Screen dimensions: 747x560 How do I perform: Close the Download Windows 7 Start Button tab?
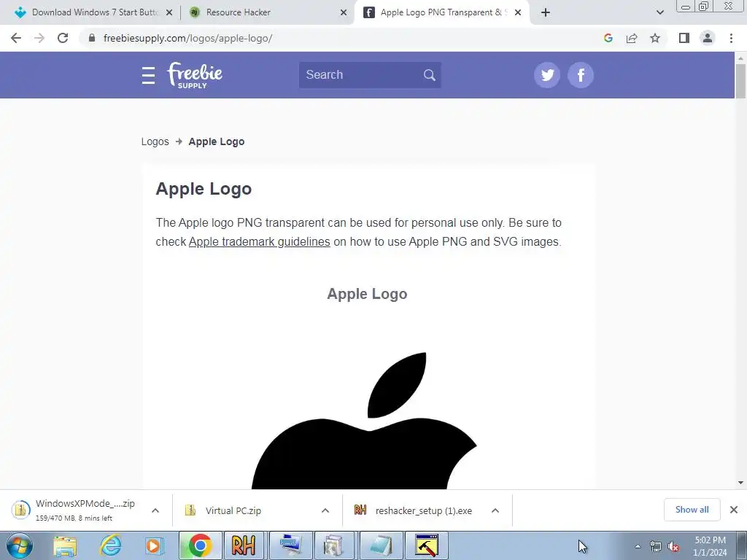(x=169, y=12)
